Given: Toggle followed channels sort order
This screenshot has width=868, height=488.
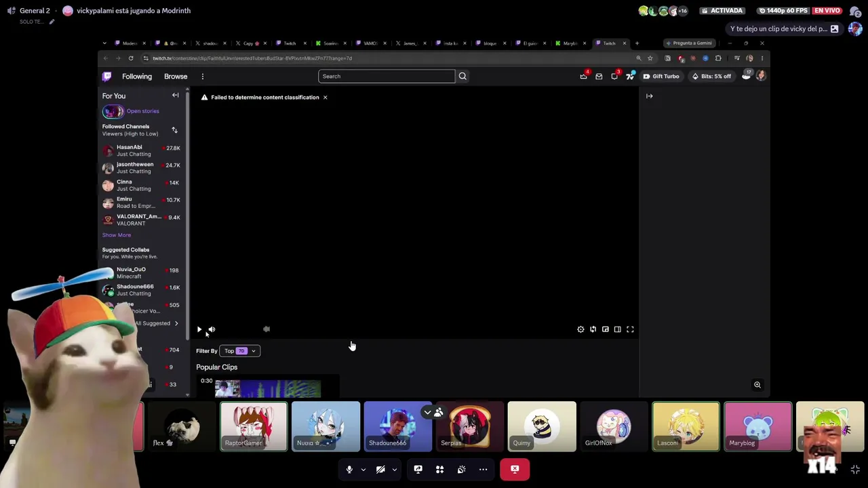Looking at the screenshot, I should pos(174,130).
